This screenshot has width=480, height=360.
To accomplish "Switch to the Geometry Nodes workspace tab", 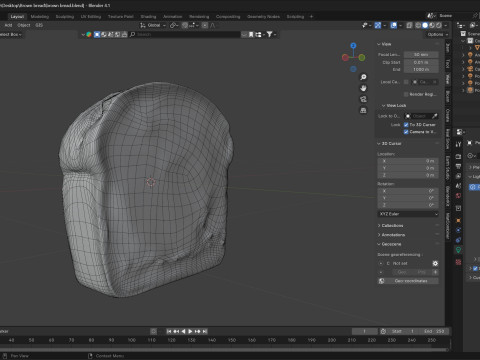I will click(263, 16).
